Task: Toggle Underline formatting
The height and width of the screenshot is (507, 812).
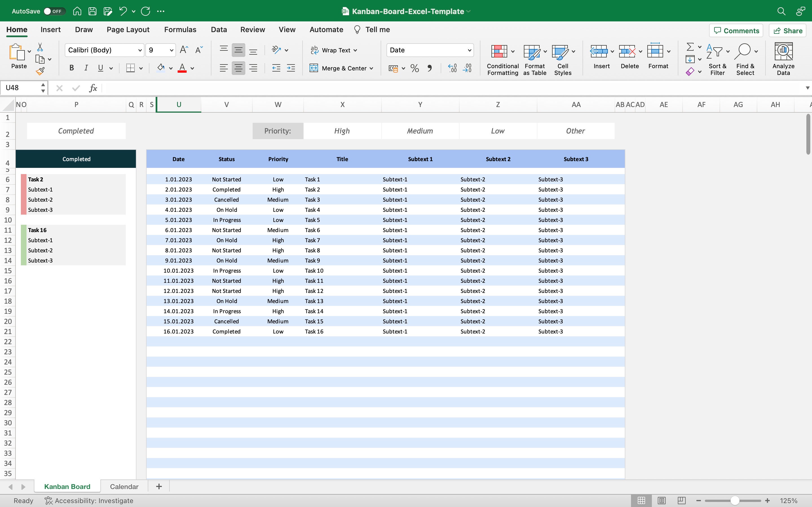Action: coord(101,68)
